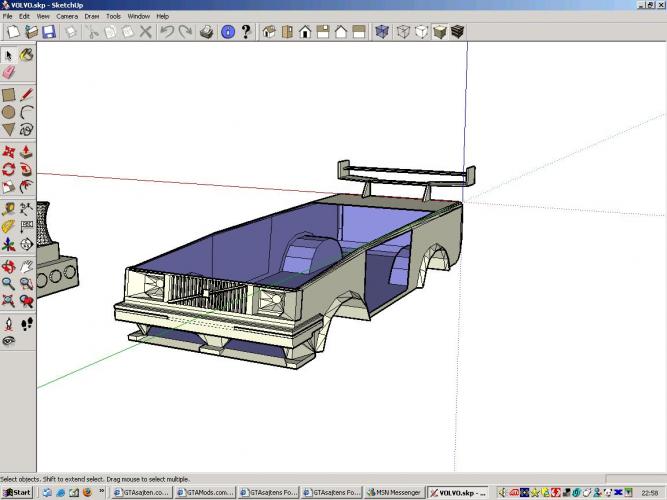Image resolution: width=667 pixels, height=500 pixels.
Task: Save the model with floppy disk icon
Action: point(49,32)
